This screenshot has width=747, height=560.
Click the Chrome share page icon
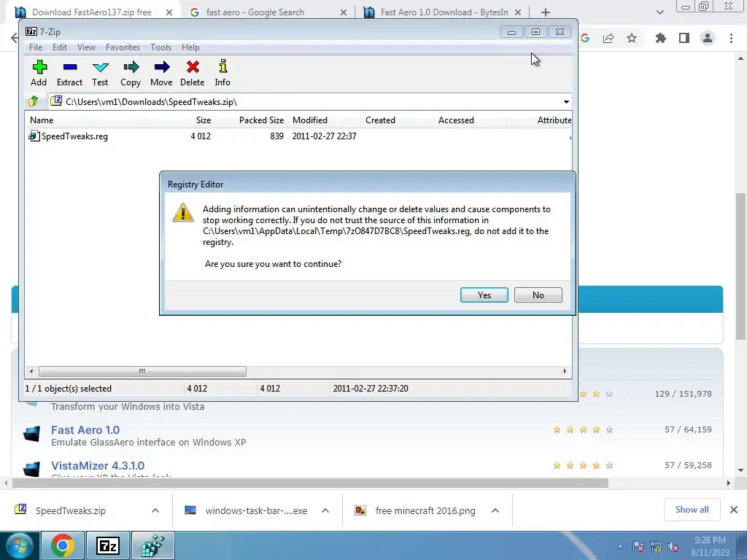[608, 38]
